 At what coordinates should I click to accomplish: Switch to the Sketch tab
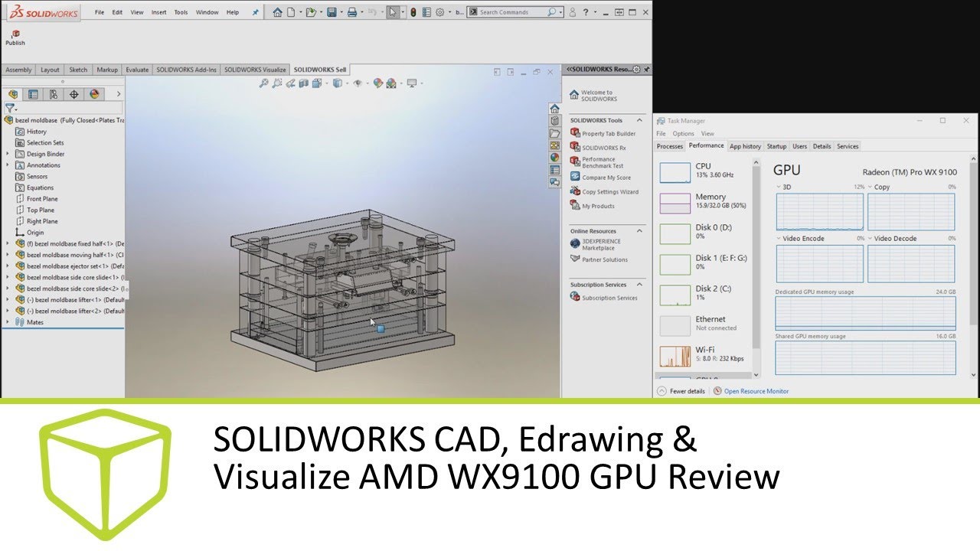[78, 70]
